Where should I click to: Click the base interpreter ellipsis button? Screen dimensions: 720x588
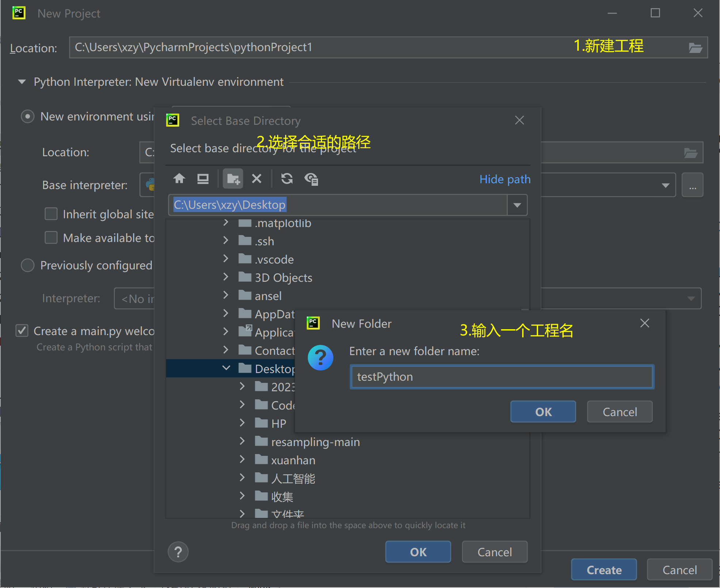[x=693, y=185]
